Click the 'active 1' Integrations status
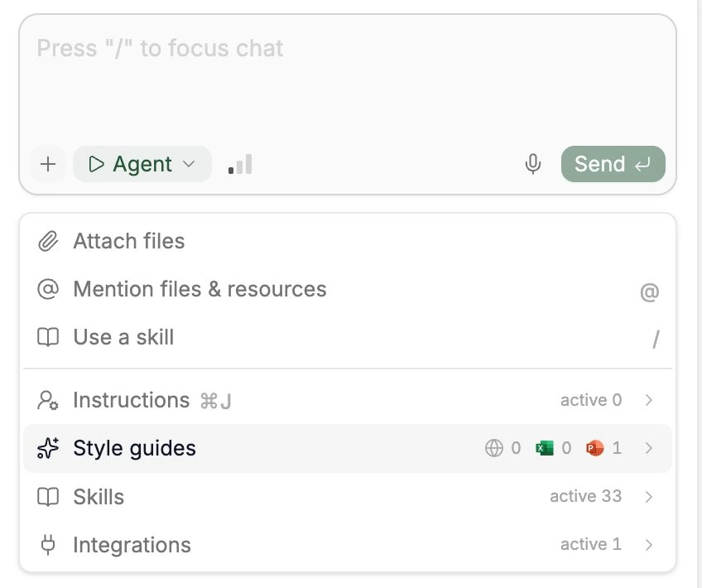 pos(591,544)
